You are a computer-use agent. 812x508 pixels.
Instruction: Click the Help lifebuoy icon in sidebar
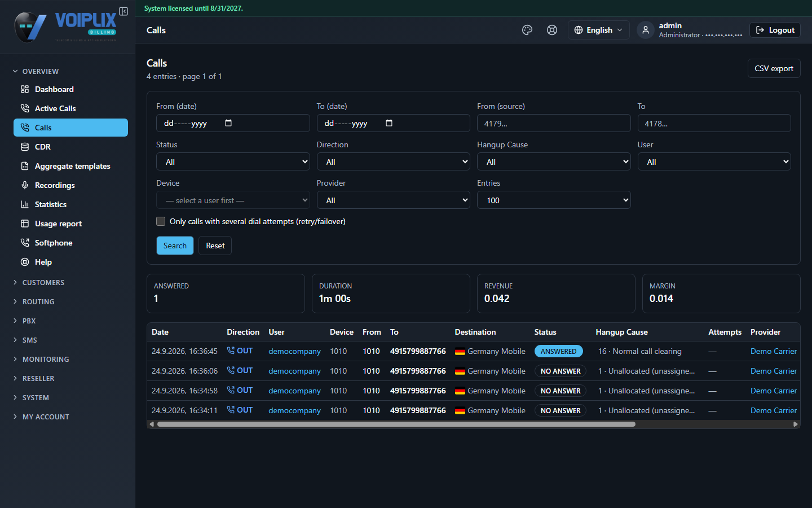(x=25, y=262)
